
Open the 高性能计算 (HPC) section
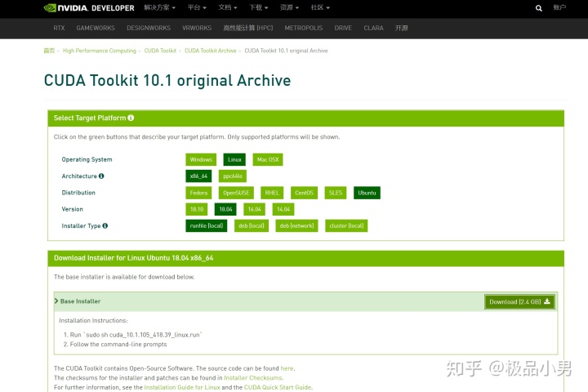click(248, 28)
